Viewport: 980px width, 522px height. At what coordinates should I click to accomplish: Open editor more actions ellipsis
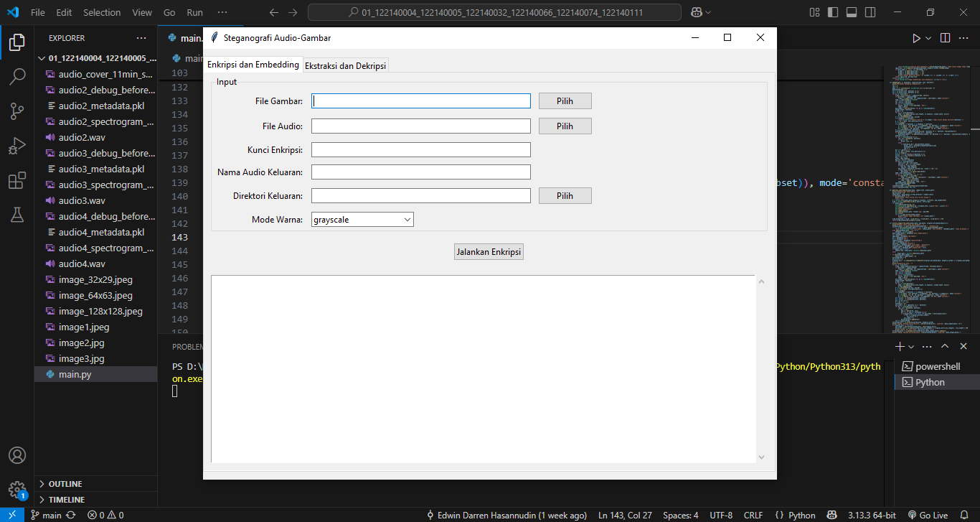(964, 38)
